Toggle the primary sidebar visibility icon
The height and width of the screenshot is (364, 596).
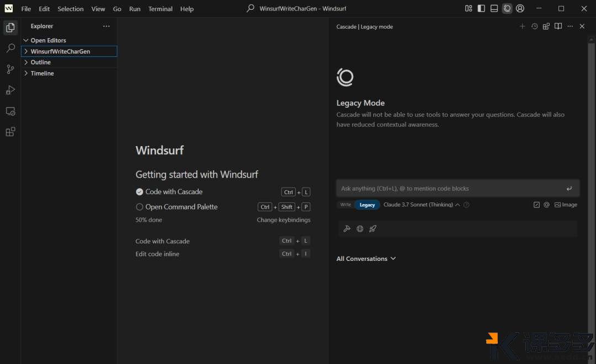(481, 8)
